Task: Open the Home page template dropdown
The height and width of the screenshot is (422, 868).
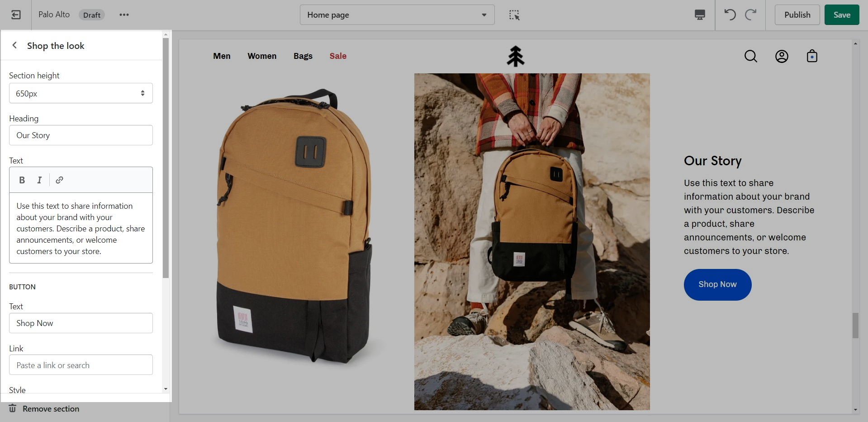Action: point(397,15)
